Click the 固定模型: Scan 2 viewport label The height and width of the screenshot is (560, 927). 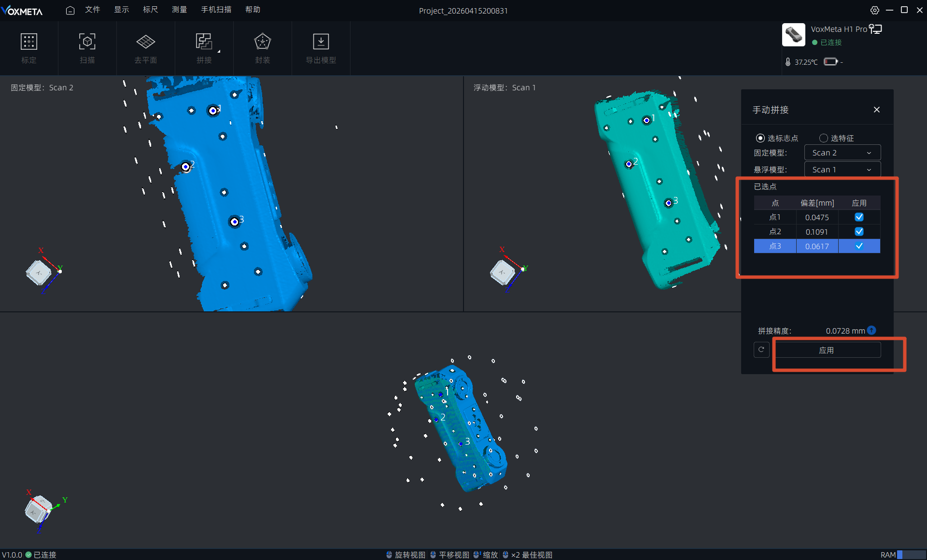42,87
